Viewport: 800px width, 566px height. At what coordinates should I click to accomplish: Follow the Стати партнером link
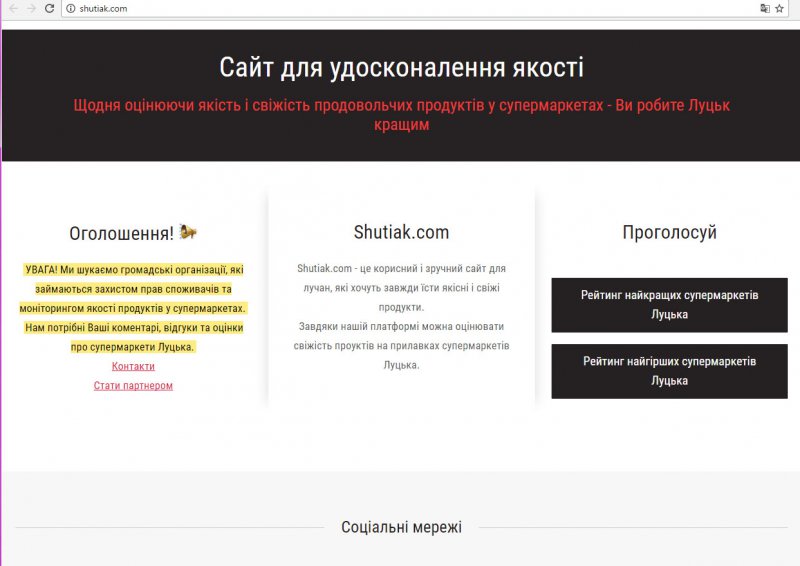coord(133,385)
